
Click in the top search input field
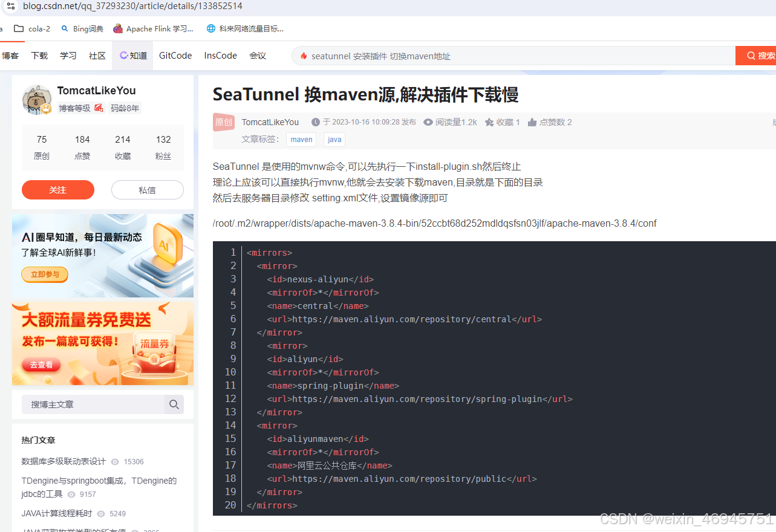coord(514,56)
